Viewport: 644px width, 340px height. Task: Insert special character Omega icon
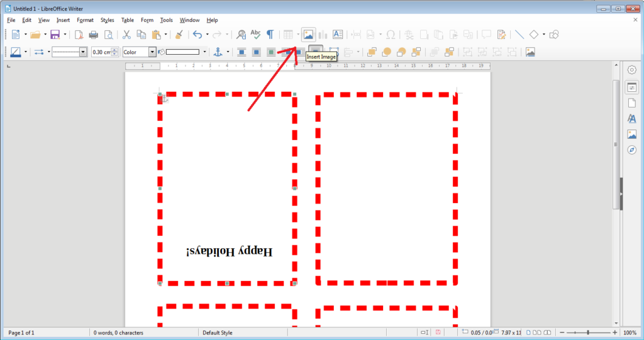[x=391, y=35]
